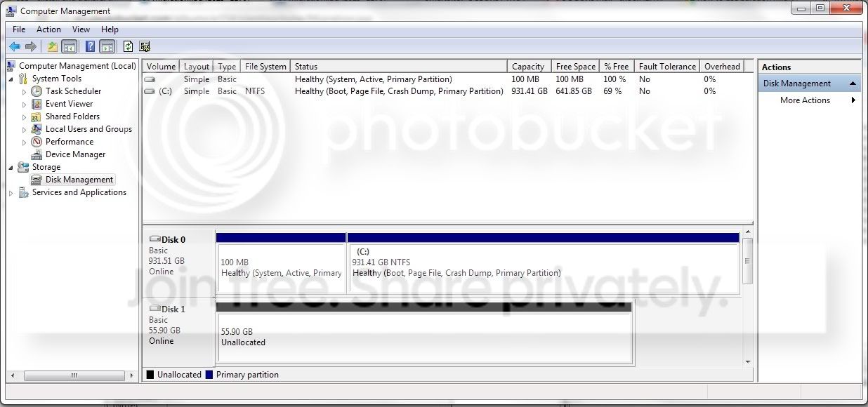Click the Forward arrow toolbar icon
Screen dimensions: 868x407
[x=31, y=46]
